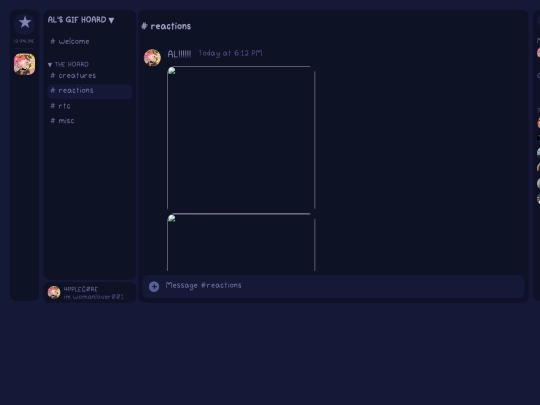The image size is (540, 405).
Task: Collapse THE HOARD category
Action: tap(69, 64)
